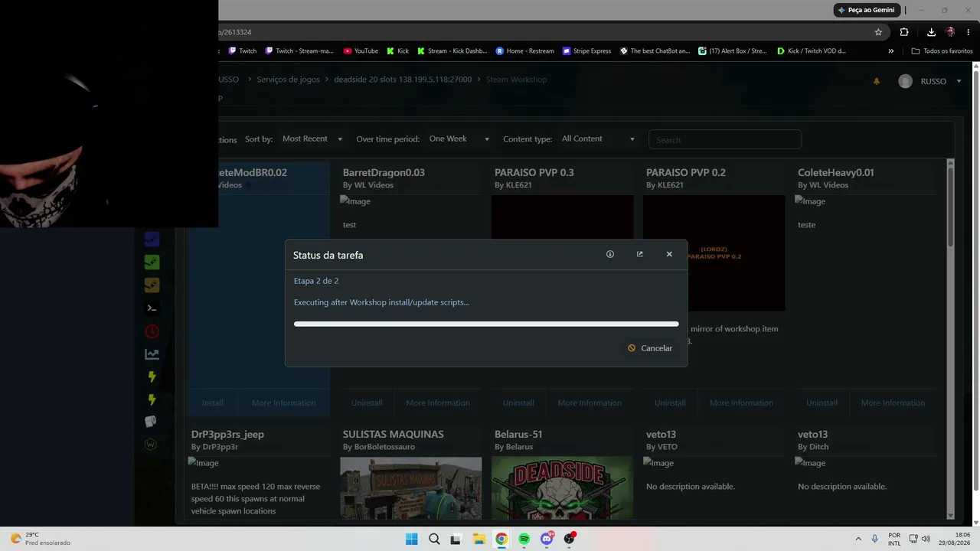Screen dimensions: 980x551
Task: Close the Status da tarefa dialog
Action: pyautogui.click(x=669, y=254)
